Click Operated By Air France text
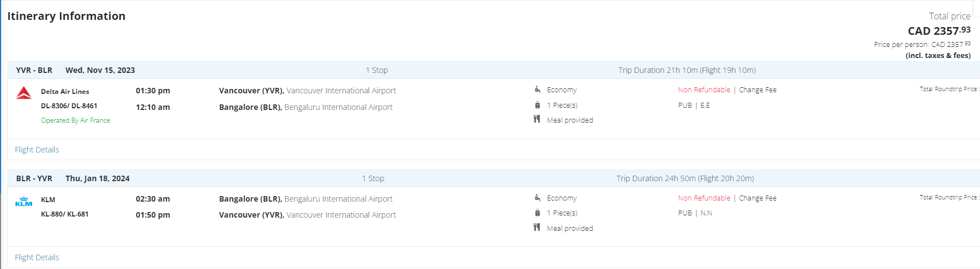980x269 pixels. click(x=75, y=120)
